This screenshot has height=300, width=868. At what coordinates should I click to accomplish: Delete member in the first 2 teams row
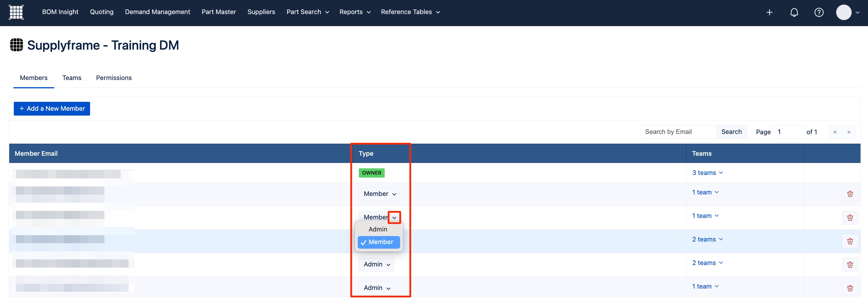coord(850,241)
